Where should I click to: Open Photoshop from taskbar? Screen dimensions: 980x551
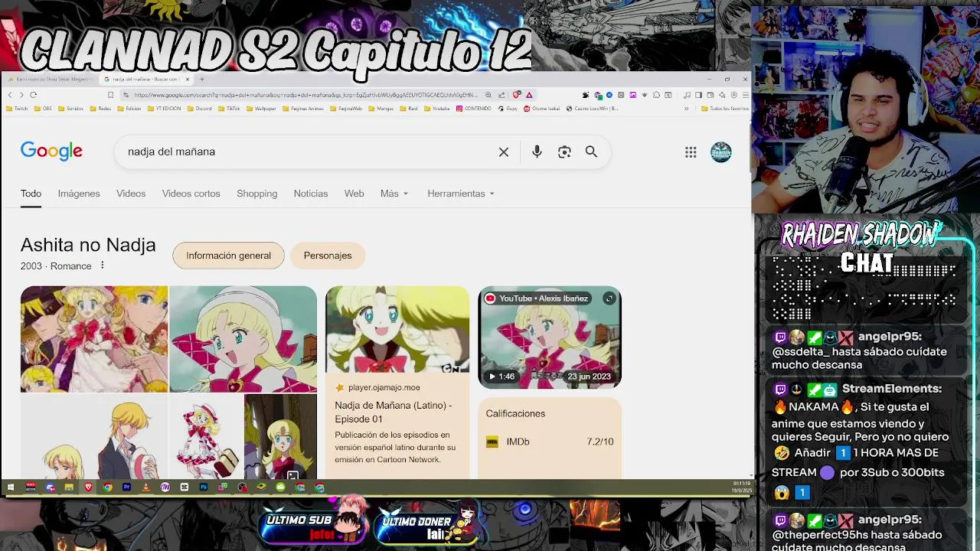point(204,487)
